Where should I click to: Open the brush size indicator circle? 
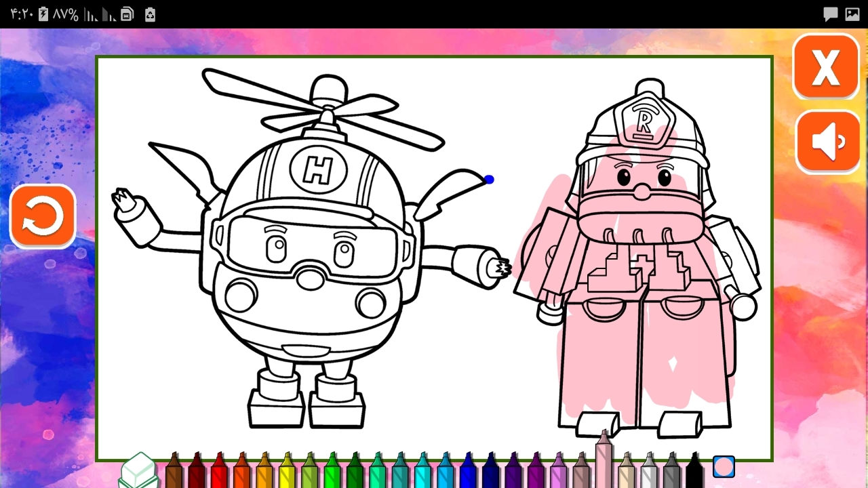tap(724, 466)
